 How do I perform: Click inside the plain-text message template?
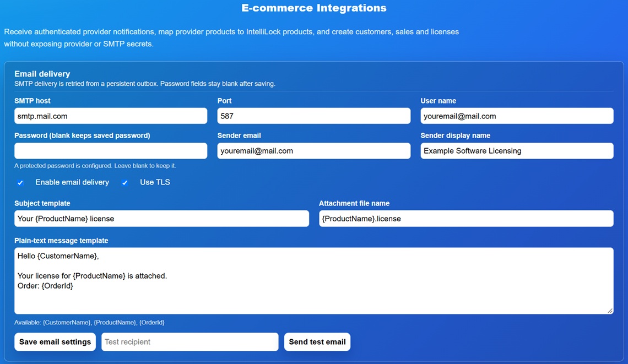coord(314,281)
